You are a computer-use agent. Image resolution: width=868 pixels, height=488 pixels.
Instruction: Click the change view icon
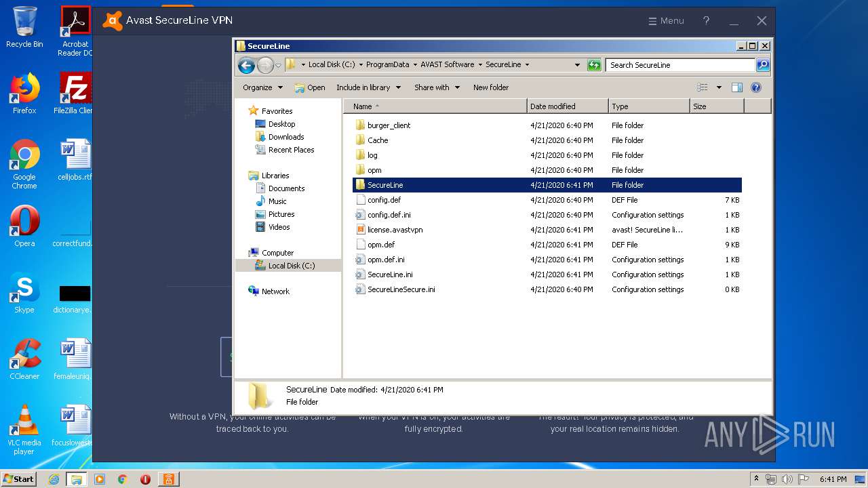point(703,87)
